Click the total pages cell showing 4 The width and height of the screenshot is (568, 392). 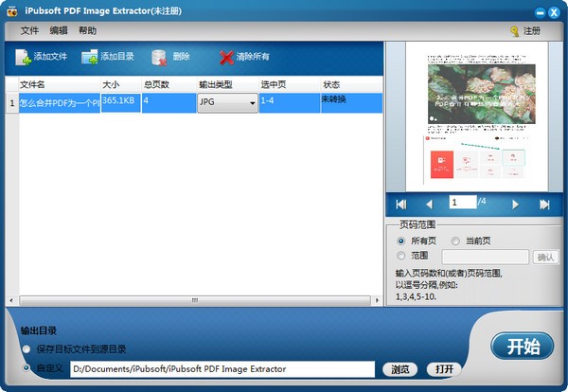point(169,103)
